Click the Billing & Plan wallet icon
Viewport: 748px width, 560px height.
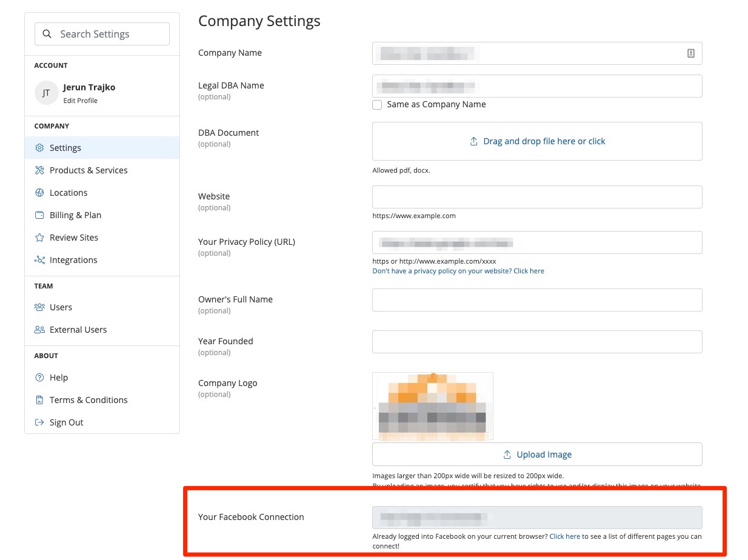[x=39, y=215]
